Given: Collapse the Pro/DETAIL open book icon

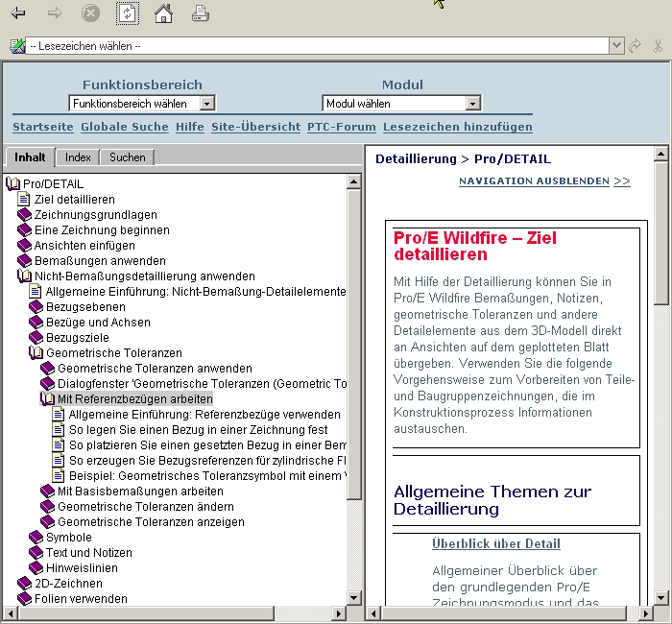Looking at the screenshot, I should 12,184.
